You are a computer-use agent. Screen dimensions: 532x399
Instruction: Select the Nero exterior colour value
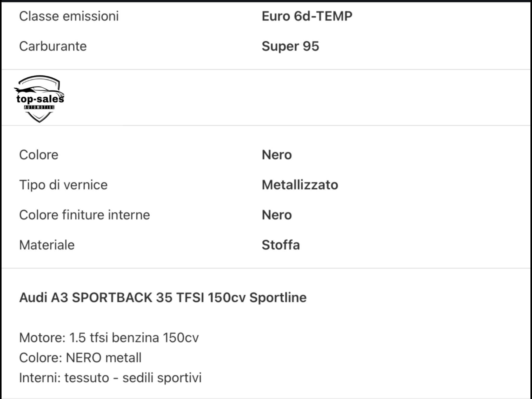click(277, 155)
